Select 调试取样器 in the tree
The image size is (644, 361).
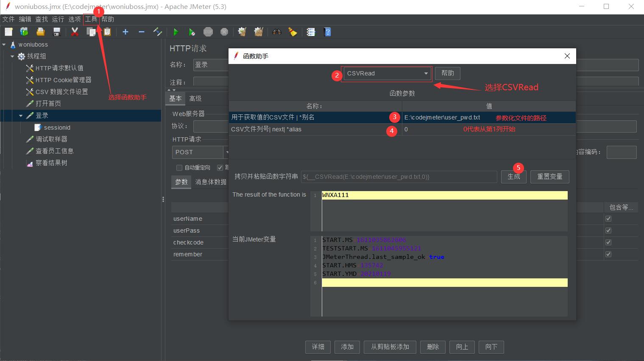(51, 139)
